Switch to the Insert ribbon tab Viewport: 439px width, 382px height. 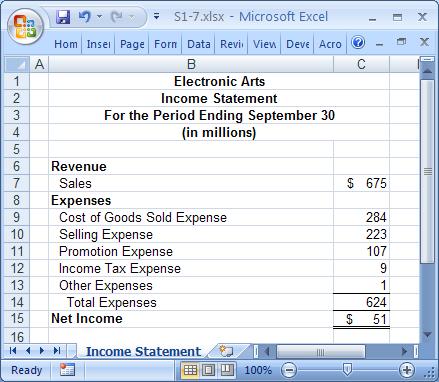[x=98, y=44]
